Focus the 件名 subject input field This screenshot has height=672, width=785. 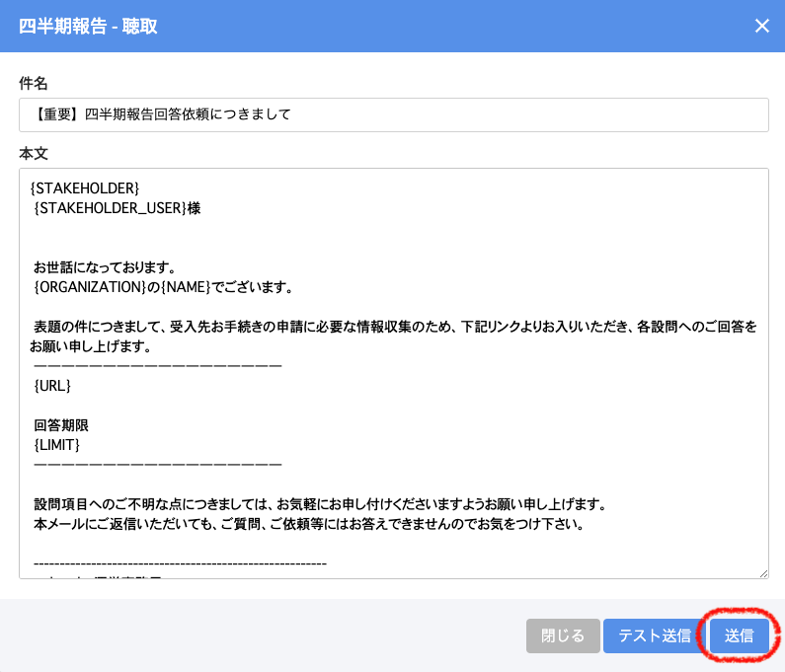393,114
